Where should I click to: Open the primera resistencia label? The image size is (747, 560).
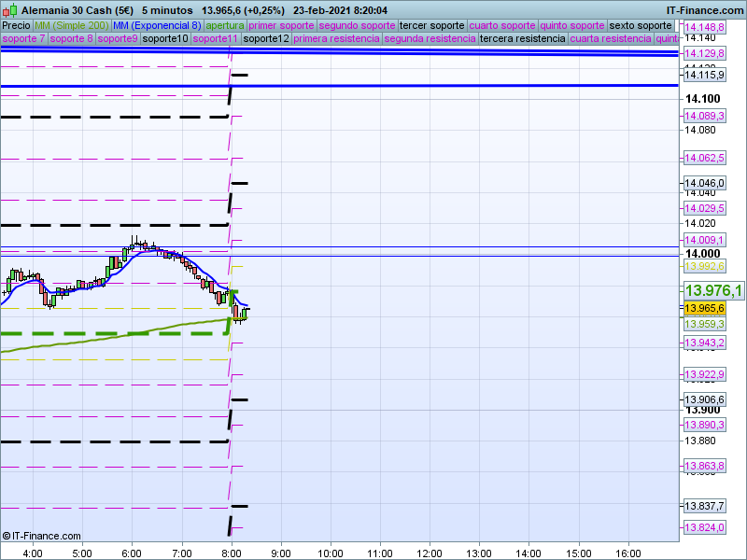[x=336, y=39]
